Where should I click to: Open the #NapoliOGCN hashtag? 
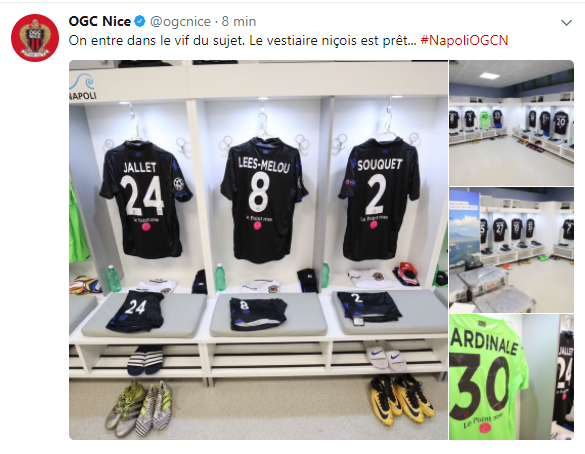464,40
